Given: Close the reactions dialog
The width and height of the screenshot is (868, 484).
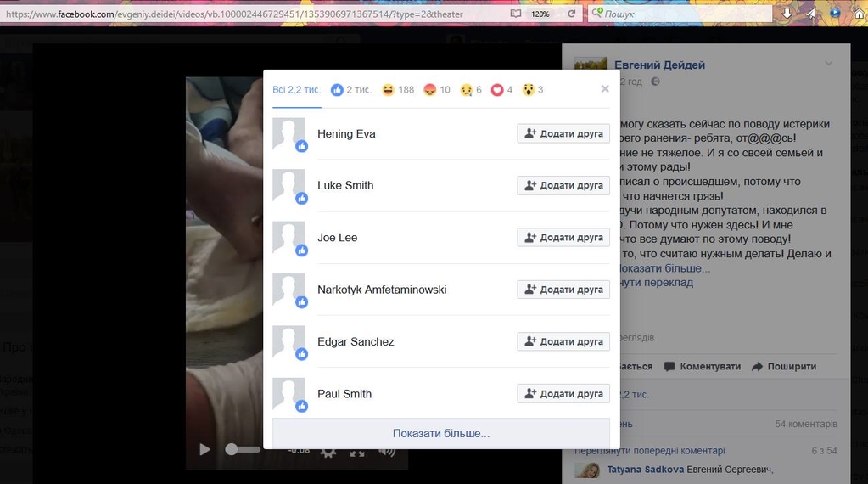Looking at the screenshot, I should tap(604, 89).
